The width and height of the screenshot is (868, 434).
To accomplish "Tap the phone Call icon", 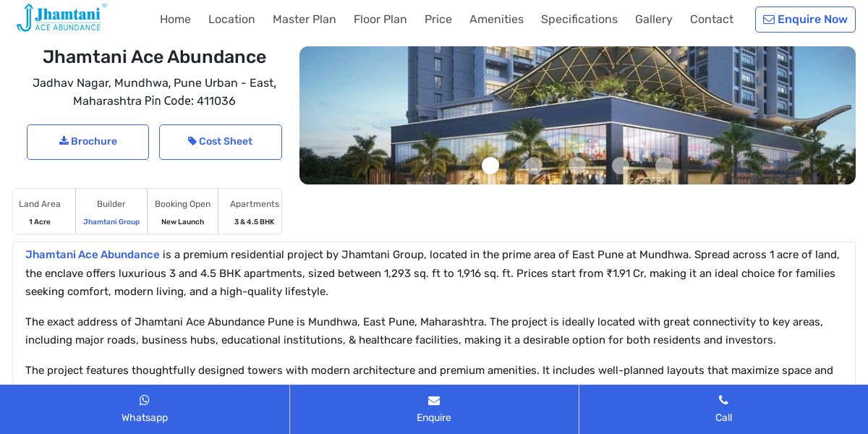I will (x=723, y=400).
